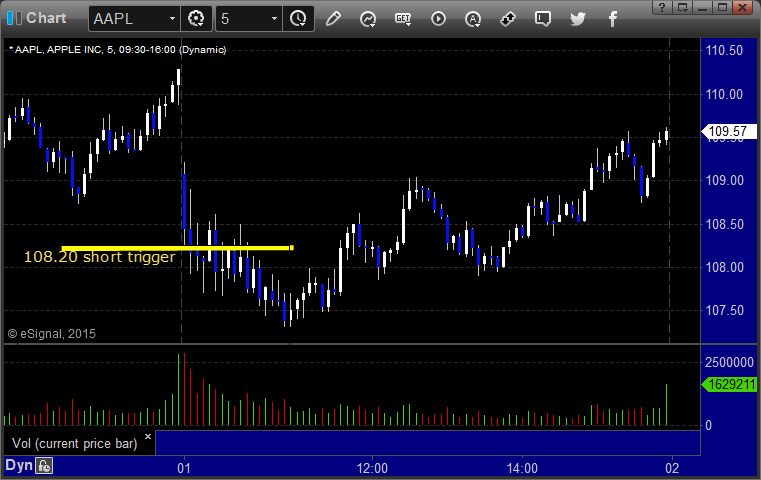The height and width of the screenshot is (480, 761).
Task: Select the yellow trigger line end handle
Action: coord(291,248)
